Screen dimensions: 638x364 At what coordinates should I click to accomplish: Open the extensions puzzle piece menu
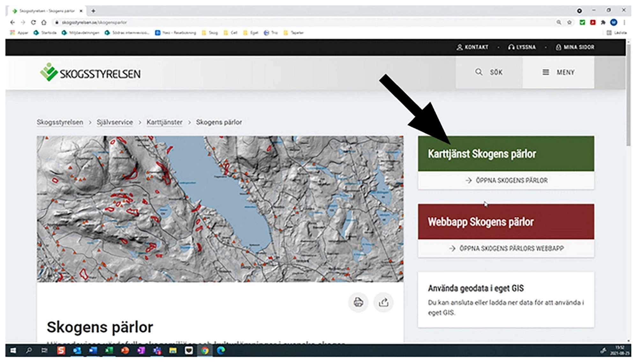(603, 22)
